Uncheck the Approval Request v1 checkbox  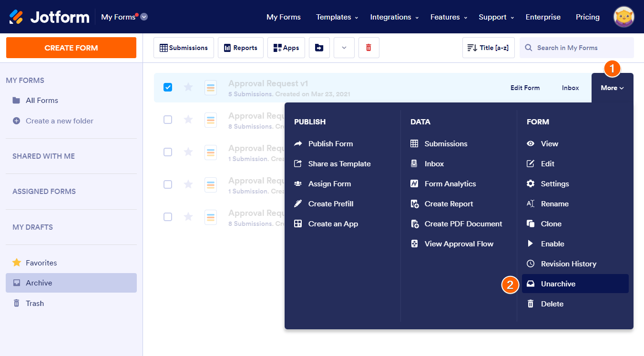click(168, 87)
